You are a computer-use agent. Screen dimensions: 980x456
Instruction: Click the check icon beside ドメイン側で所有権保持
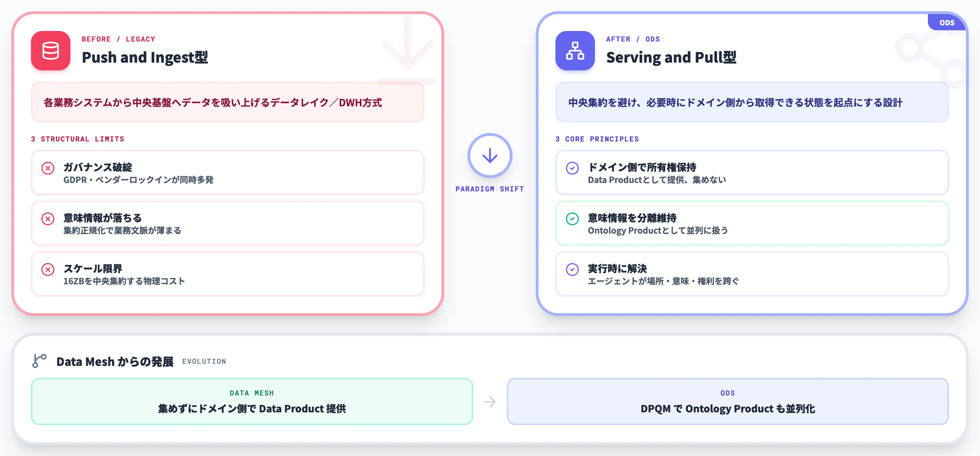coord(572,168)
